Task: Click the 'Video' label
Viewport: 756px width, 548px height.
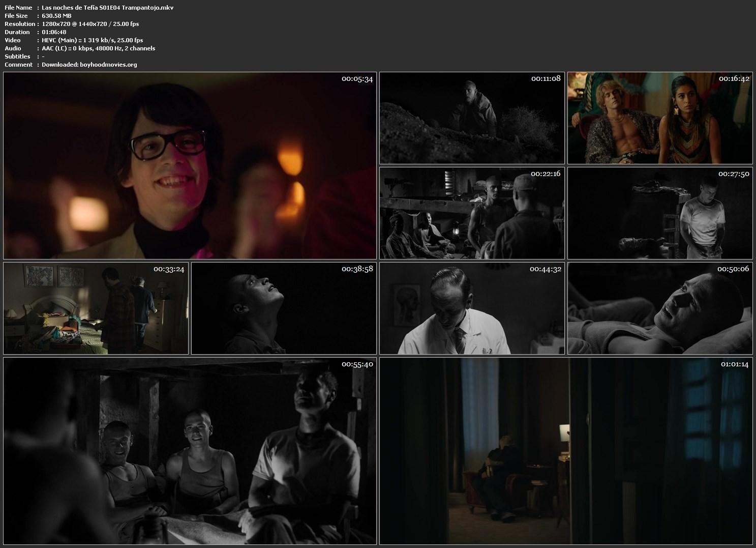Action: tap(13, 40)
